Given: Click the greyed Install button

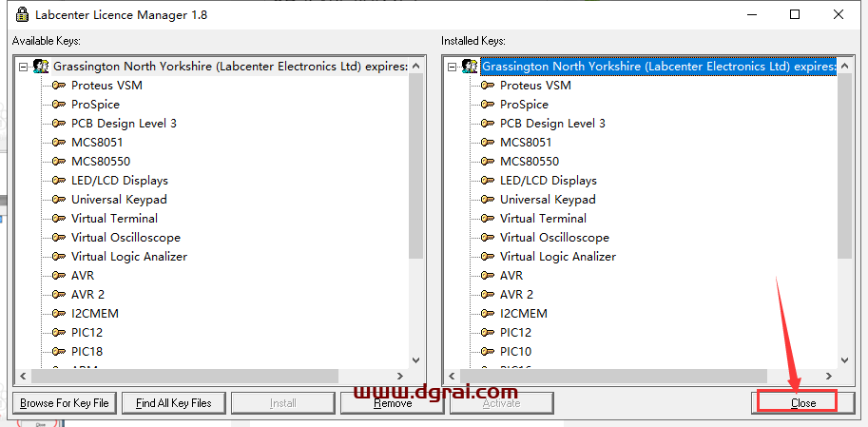Looking at the screenshot, I should [283, 403].
